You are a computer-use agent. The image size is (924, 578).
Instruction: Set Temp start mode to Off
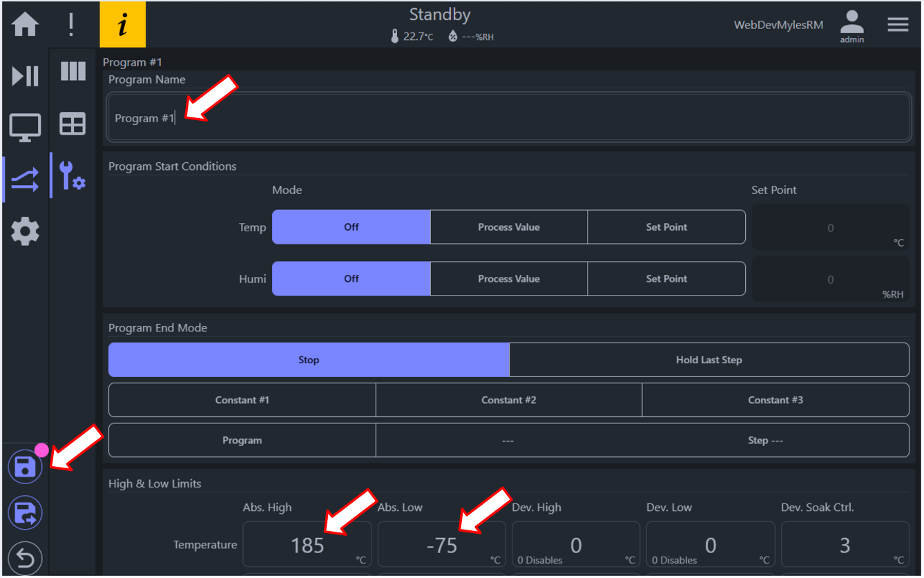(352, 227)
